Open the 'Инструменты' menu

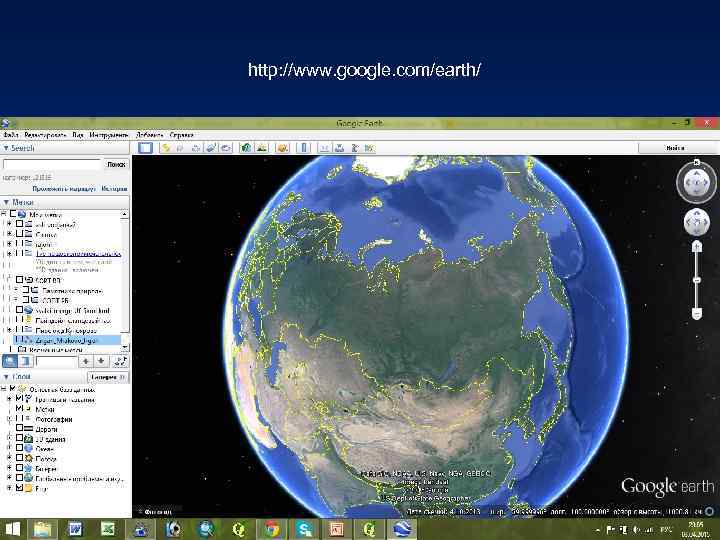click(109, 135)
